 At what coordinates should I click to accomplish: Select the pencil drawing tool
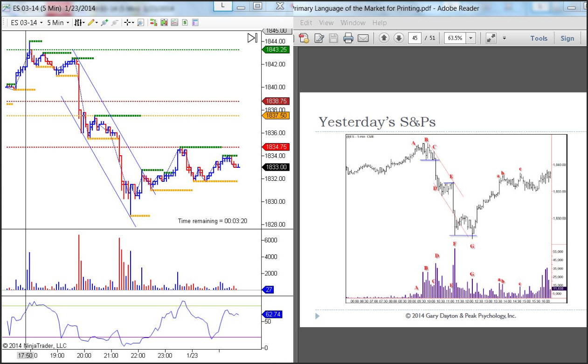pos(91,22)
